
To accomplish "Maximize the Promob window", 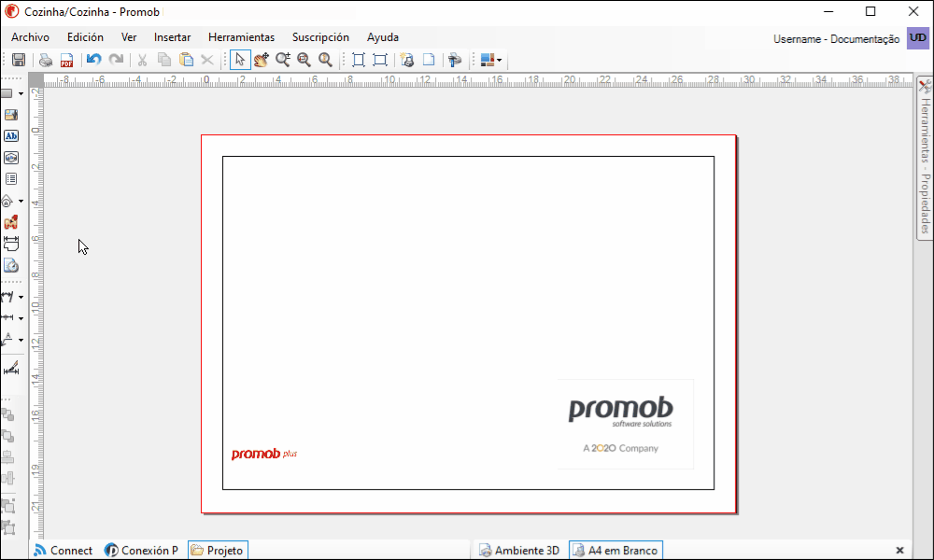I will [x=870, y=12].
